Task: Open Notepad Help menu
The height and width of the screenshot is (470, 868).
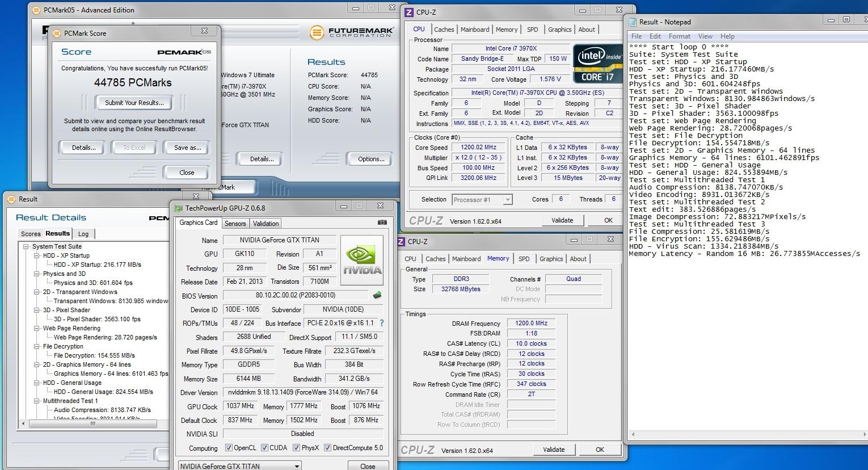Action: 727,36
